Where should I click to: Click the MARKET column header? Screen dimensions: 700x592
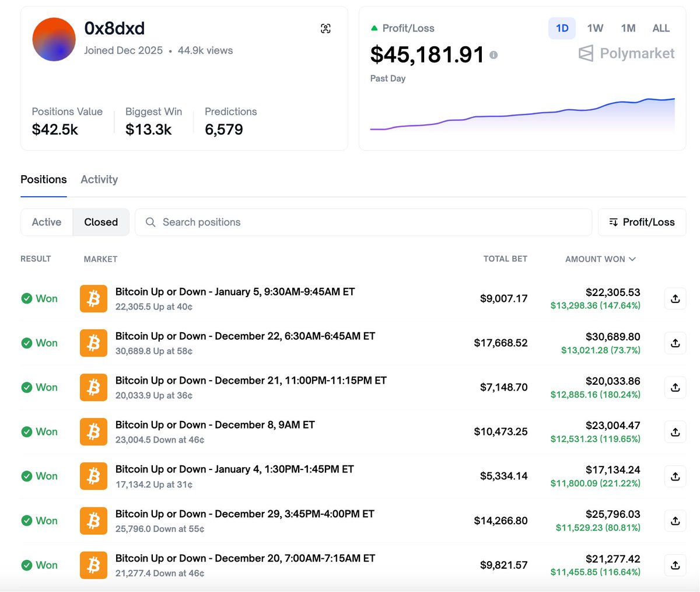click(100, 259)
